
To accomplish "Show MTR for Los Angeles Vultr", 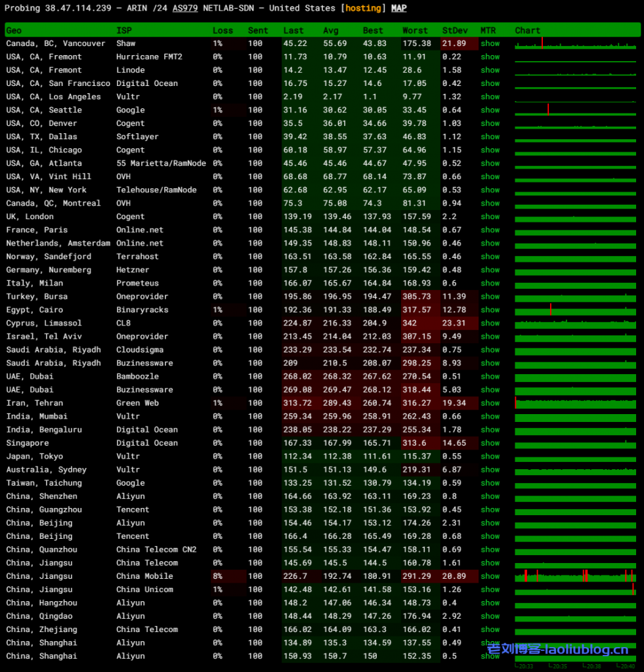I will tap(490, 96).
